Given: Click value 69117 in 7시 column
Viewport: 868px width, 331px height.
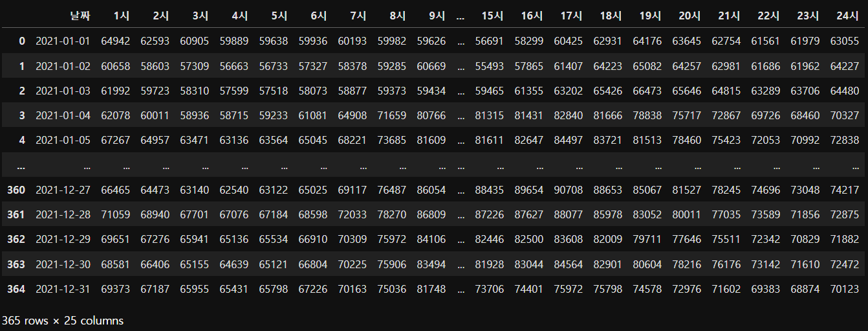Looking at the screenshot, I should 353,190.
